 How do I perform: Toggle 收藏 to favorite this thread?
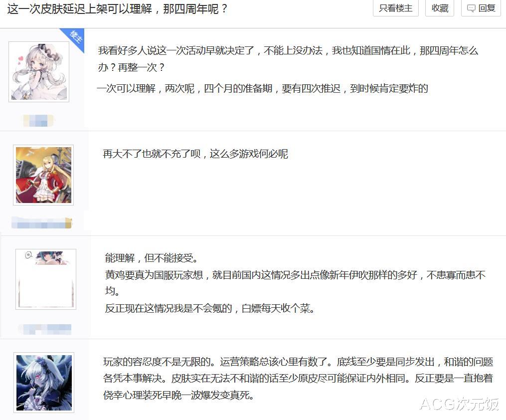(x=439, y=8)
